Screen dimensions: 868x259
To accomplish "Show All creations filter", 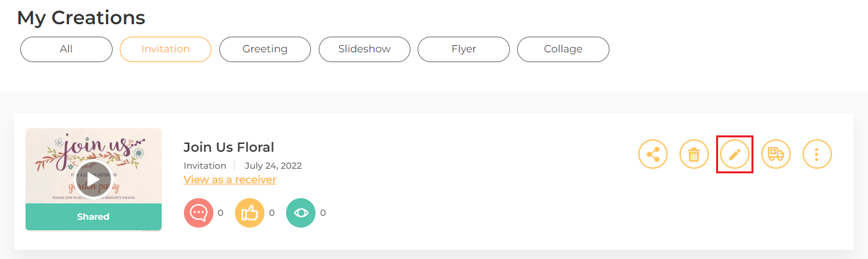I will (66, 49).
